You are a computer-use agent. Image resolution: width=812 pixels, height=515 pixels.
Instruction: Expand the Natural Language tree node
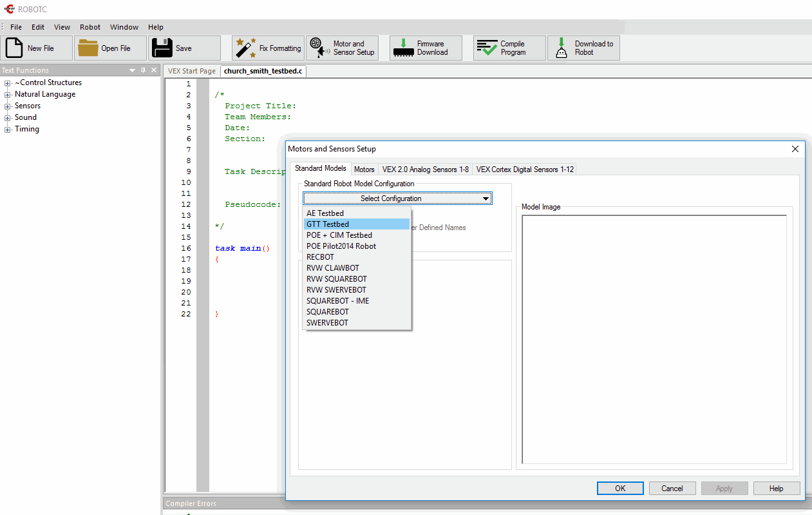[x=8, y=95]
